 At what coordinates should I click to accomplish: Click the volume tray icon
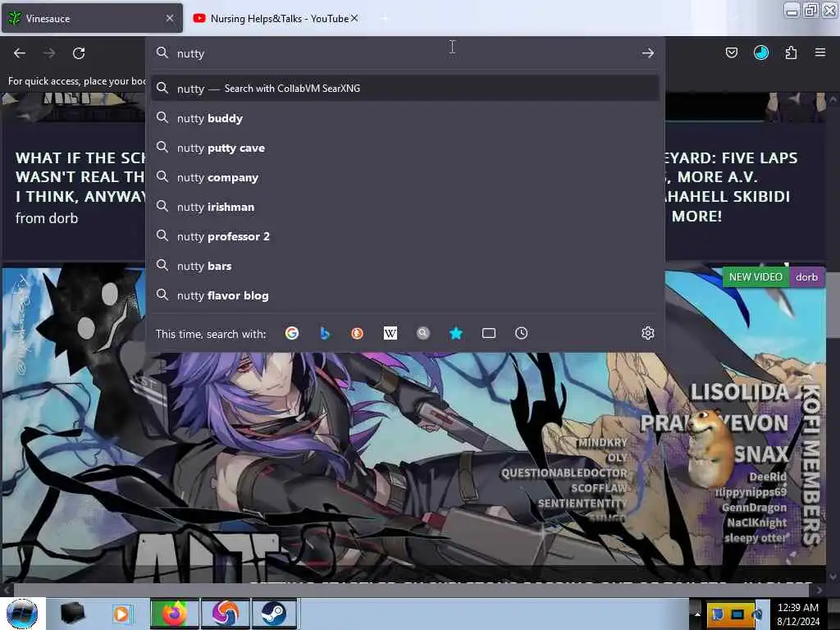coord(756,614)
